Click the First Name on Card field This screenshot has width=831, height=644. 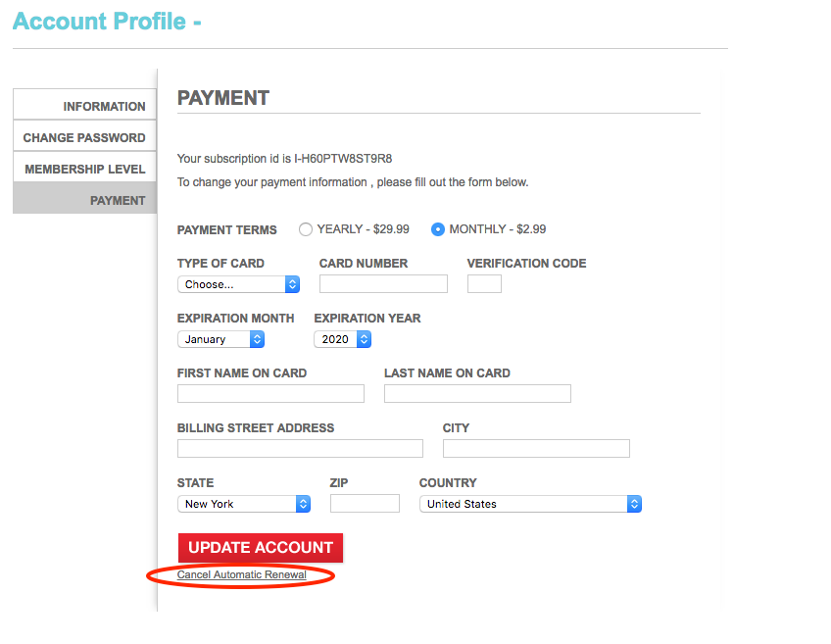click(270, 394)
